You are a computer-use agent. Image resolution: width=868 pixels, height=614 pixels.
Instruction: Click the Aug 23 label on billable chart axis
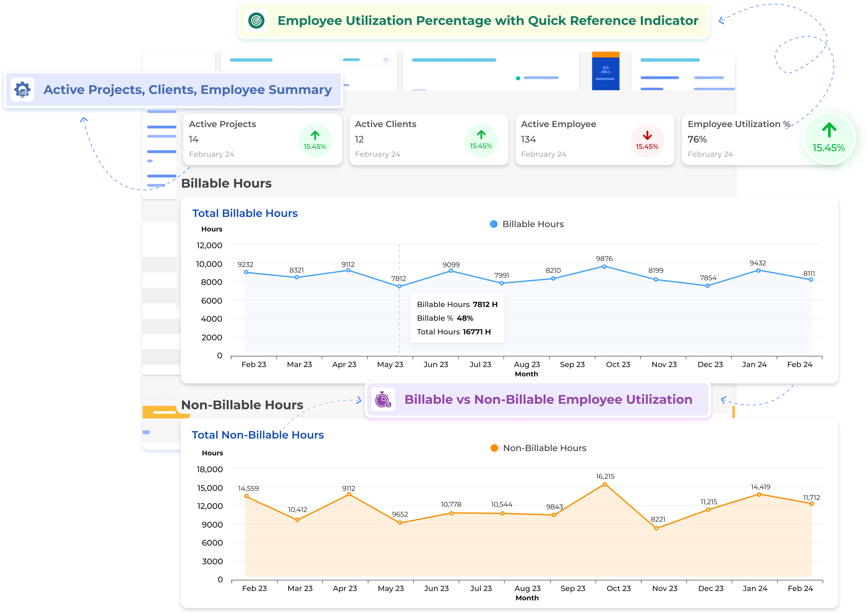pos(527,365)
